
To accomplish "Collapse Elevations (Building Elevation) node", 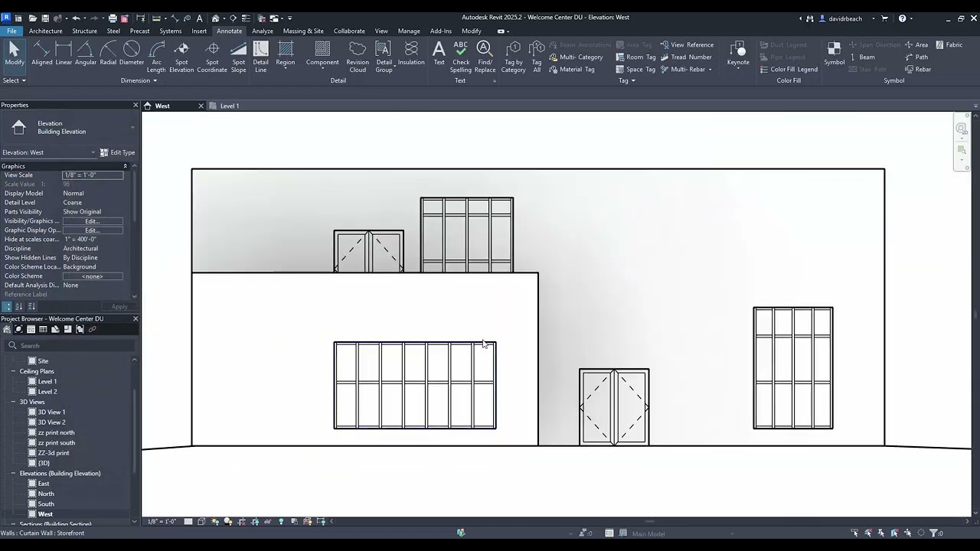I will [13, 473].
